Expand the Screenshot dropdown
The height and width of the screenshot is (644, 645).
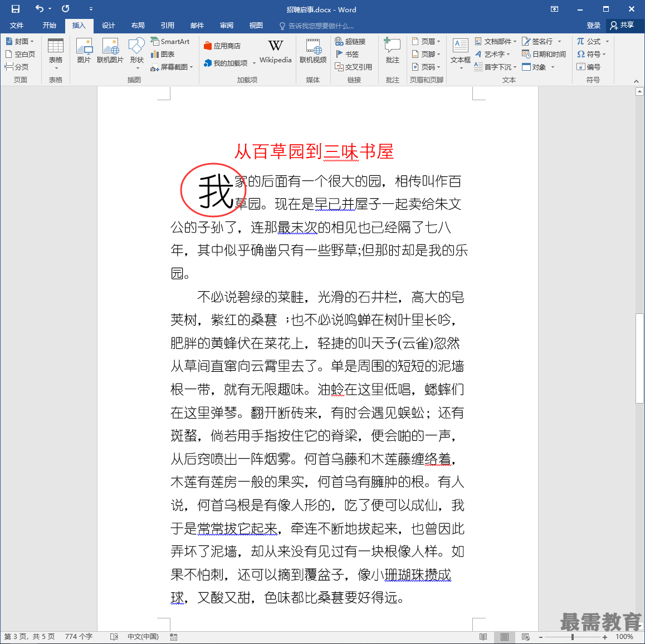191,67
